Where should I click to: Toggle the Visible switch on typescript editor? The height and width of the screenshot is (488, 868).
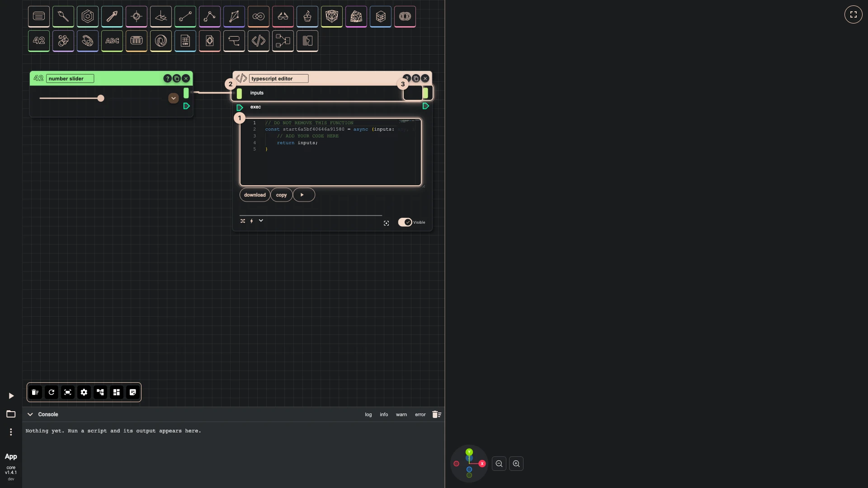tap(405, 222)
